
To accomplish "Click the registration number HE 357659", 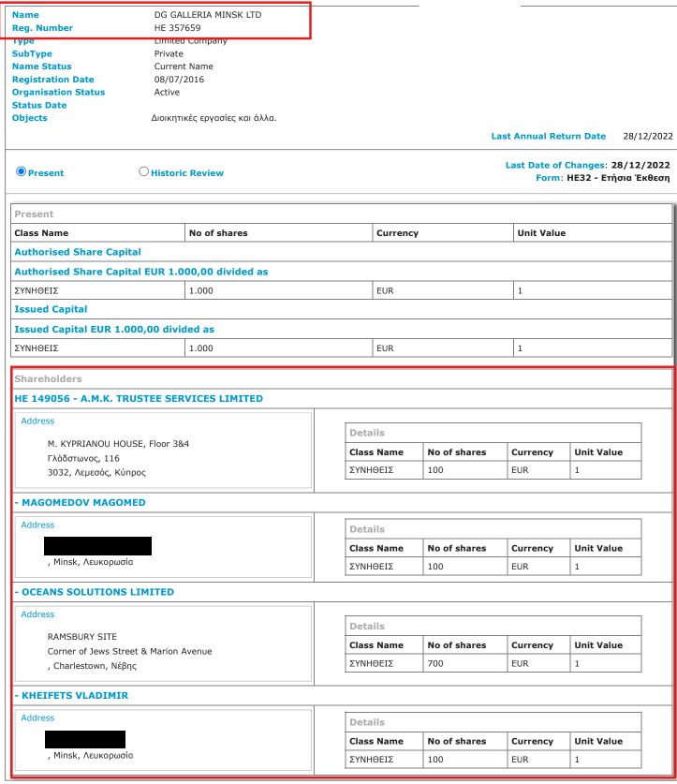I will [177, 28].
